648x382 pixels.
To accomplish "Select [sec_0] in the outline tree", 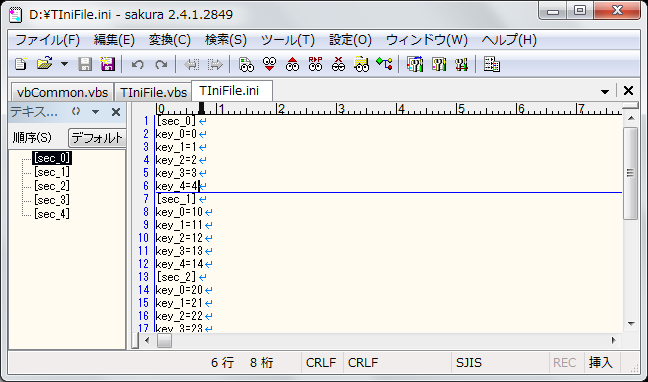I will click(x=52, y=158).
